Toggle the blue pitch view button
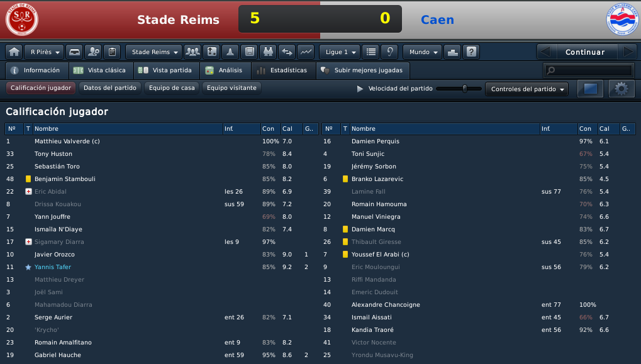Image resolution: width=641 pixels, height=364 pixels. (x=590, y=89)
